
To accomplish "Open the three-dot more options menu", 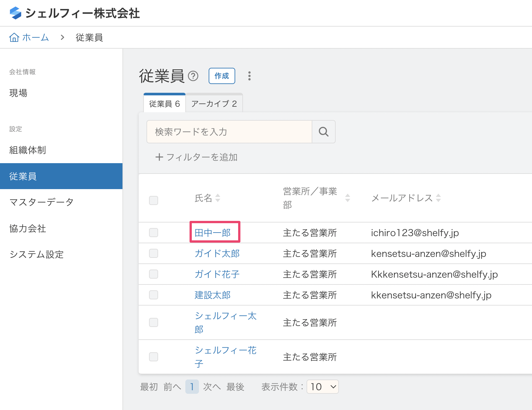I will (249, 76).
